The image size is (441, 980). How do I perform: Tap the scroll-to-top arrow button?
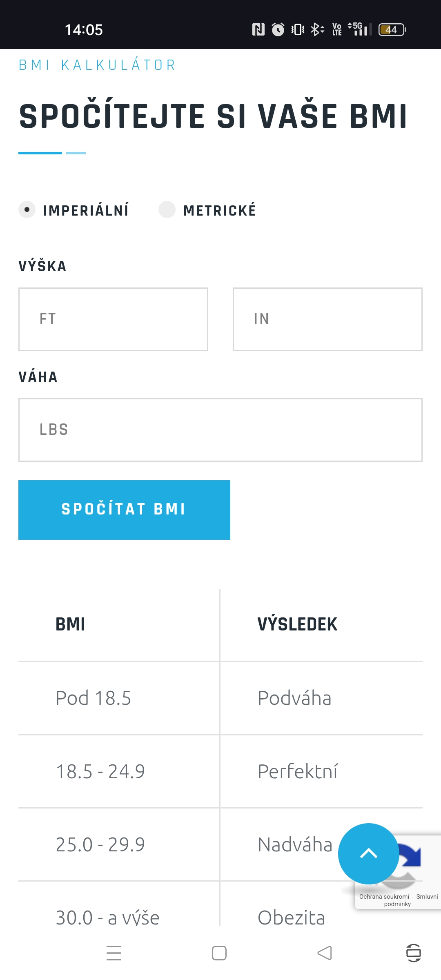[x=368, y=853]
